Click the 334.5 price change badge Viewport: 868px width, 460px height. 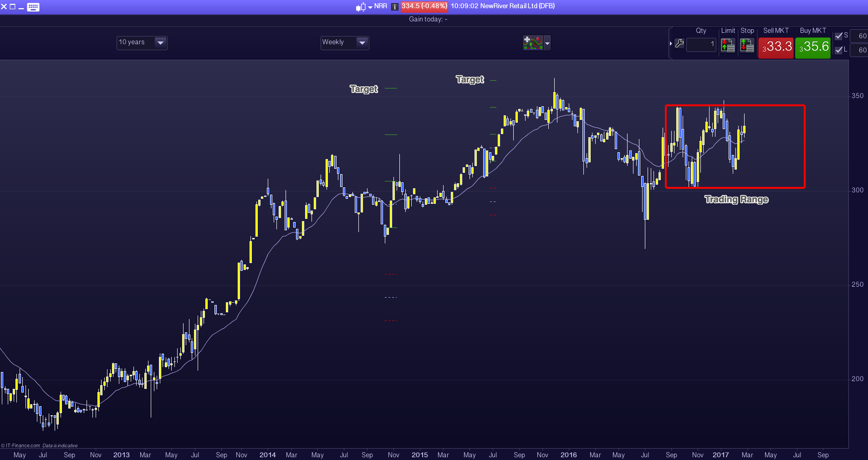tap(424, 6)
